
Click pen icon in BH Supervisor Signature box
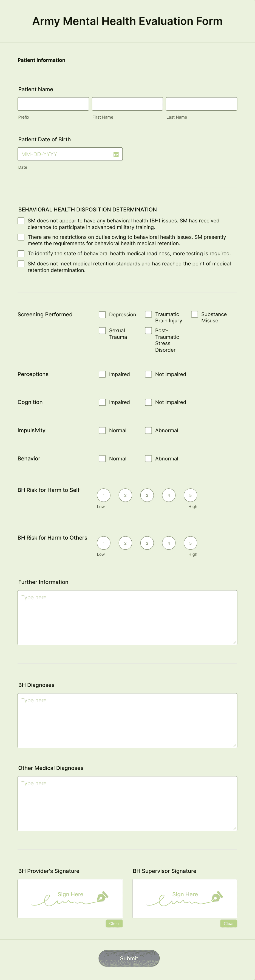pos(217,897)
